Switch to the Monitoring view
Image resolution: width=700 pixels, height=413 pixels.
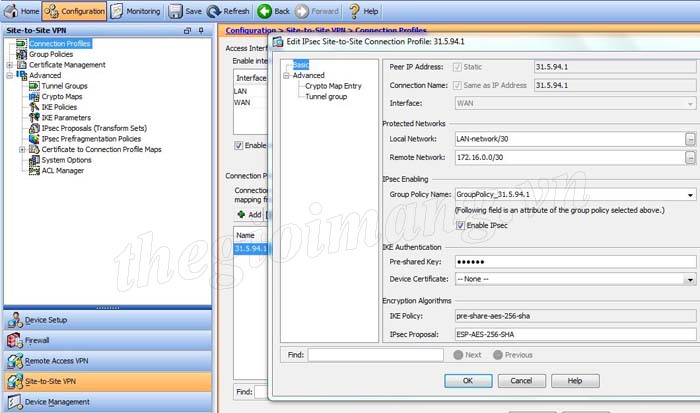135,11
